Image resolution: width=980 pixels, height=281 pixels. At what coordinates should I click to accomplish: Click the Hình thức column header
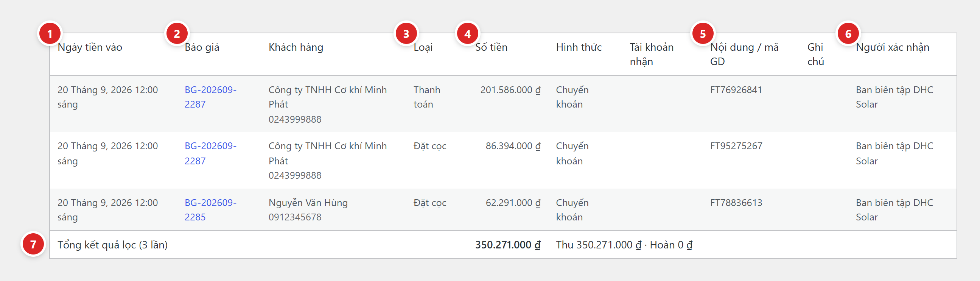[579, 47]
